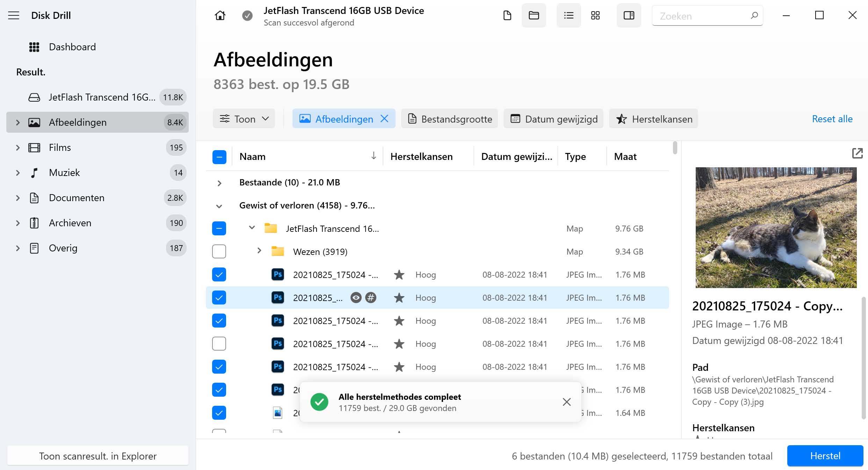868x470 pixels.
Task: Click the cat photo preview thumbnail
Action: (x=776, y=228)
